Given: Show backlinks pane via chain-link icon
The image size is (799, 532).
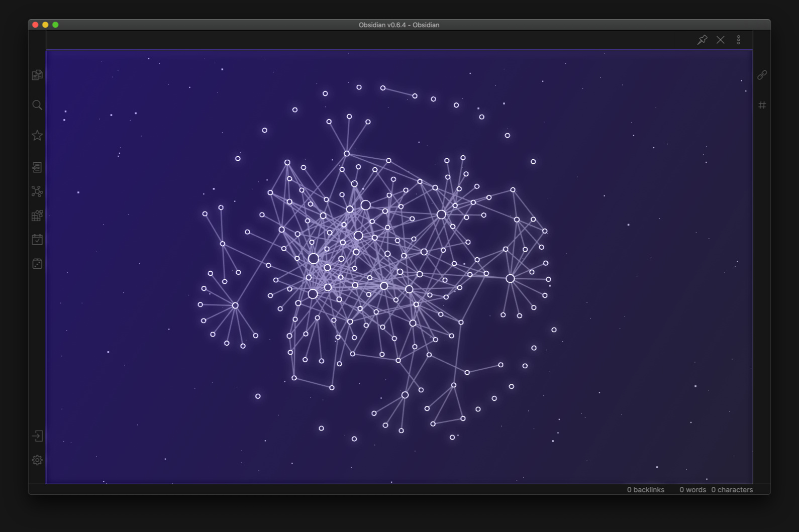Looking at the screenshot, I should (762, 75).
